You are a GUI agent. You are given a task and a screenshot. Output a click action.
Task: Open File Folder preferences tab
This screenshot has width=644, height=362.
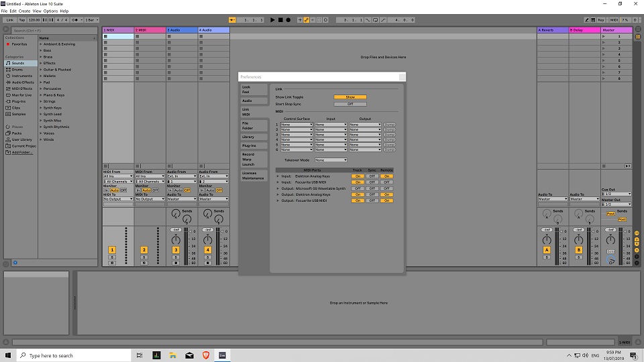(x=254, y=125)
